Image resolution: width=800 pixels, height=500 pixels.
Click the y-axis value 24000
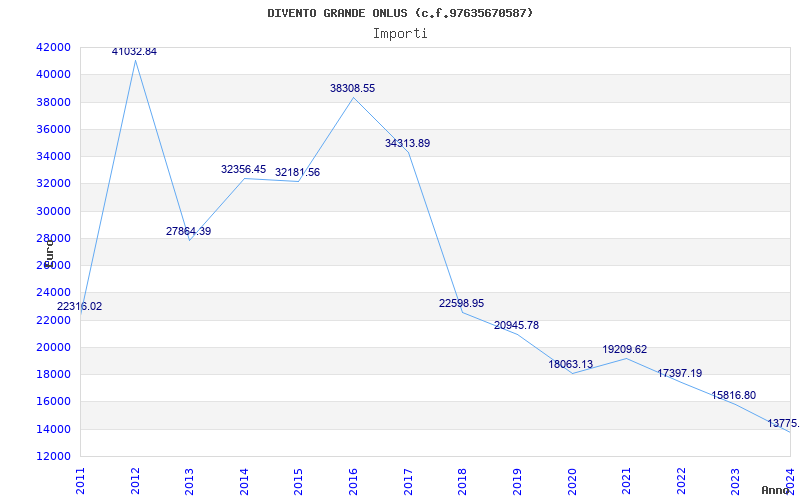coord(53,293)
